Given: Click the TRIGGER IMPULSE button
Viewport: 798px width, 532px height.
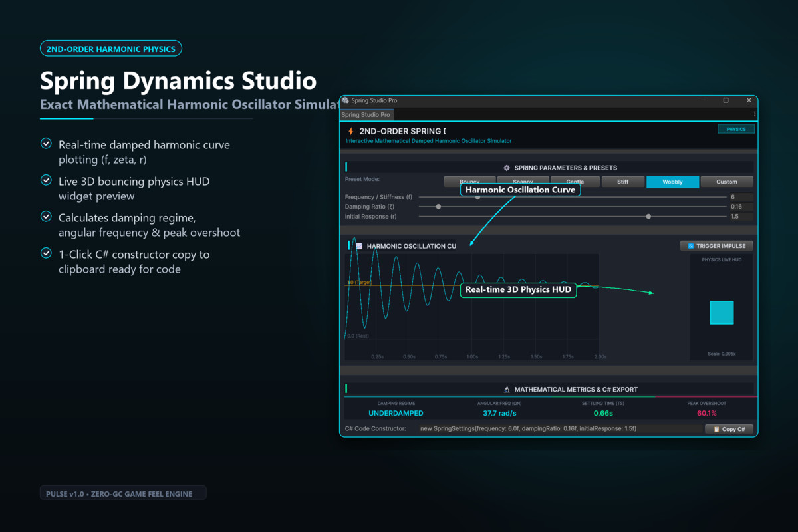Looking at the screenshot, I should coord(716,246).
